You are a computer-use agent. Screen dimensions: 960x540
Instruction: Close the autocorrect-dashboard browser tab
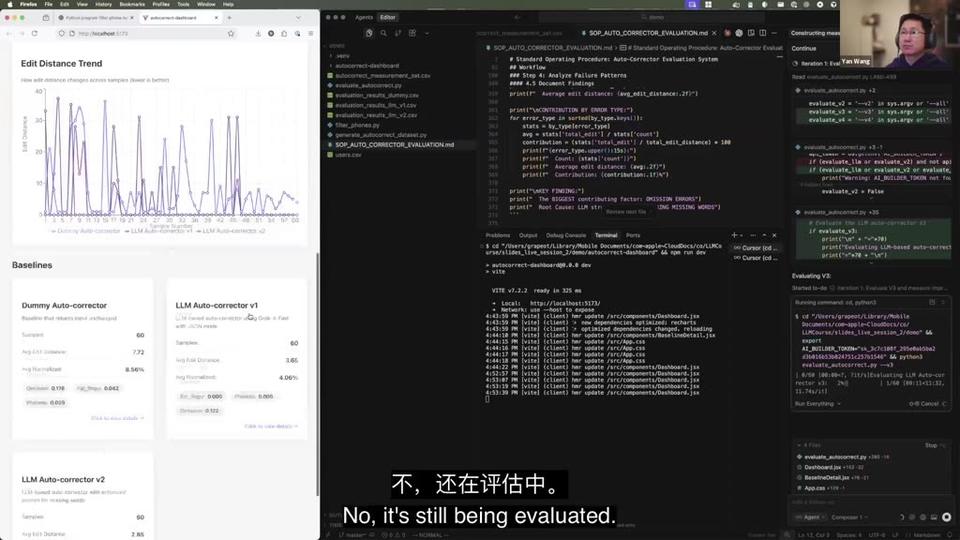(x=216, y=18)
